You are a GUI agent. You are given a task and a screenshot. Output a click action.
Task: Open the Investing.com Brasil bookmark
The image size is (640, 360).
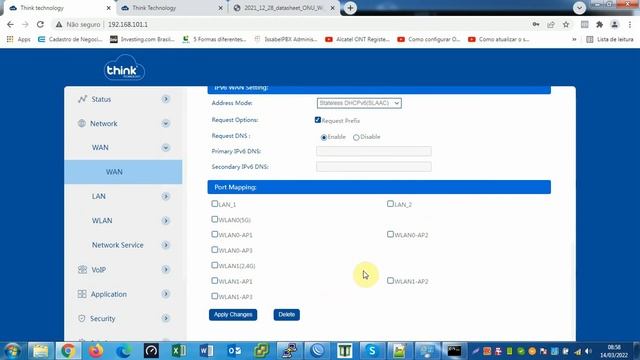pyautogui.click(x=142, y=39)
